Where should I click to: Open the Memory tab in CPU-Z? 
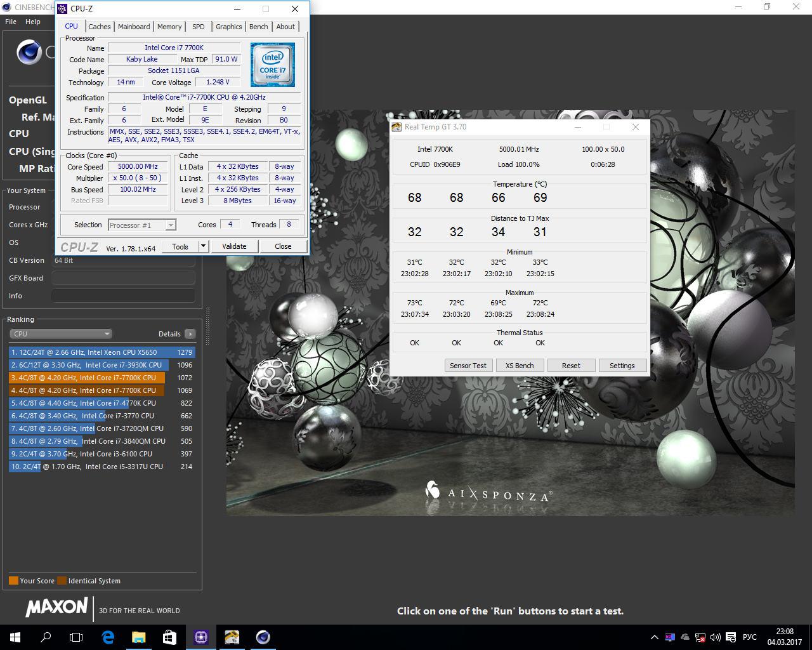[x=169, y=27]
